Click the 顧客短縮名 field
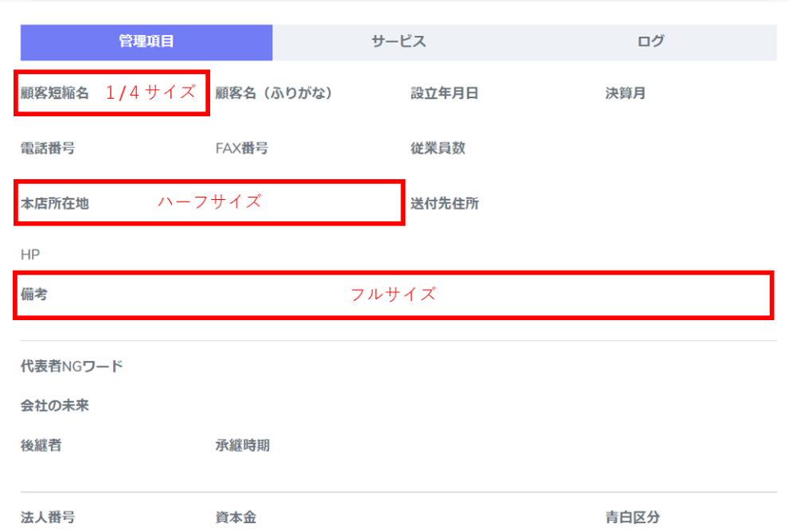This screenshot has width=789, height=532. pyautogui.click(x=55, y=93)
